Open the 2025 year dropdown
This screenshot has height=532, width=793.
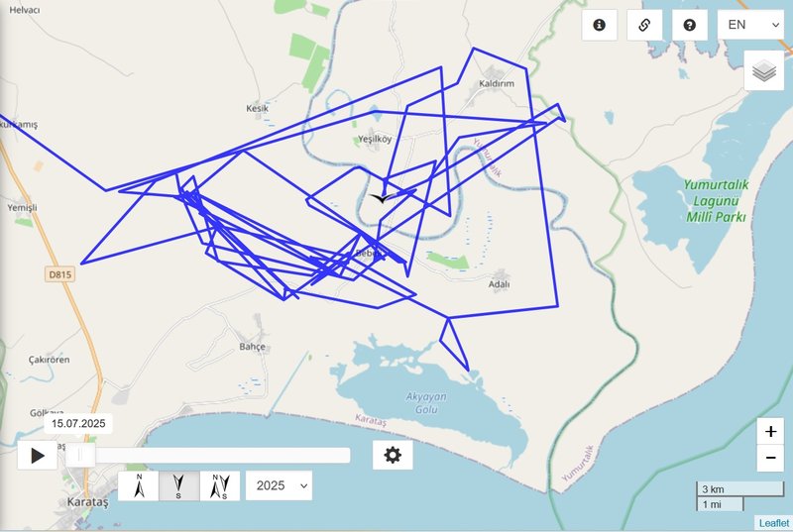coord(279,485)
